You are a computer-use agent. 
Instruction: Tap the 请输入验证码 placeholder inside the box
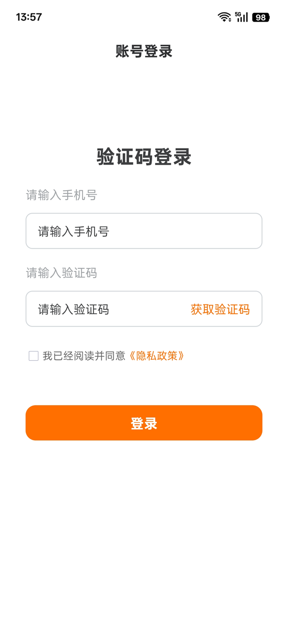74,309
